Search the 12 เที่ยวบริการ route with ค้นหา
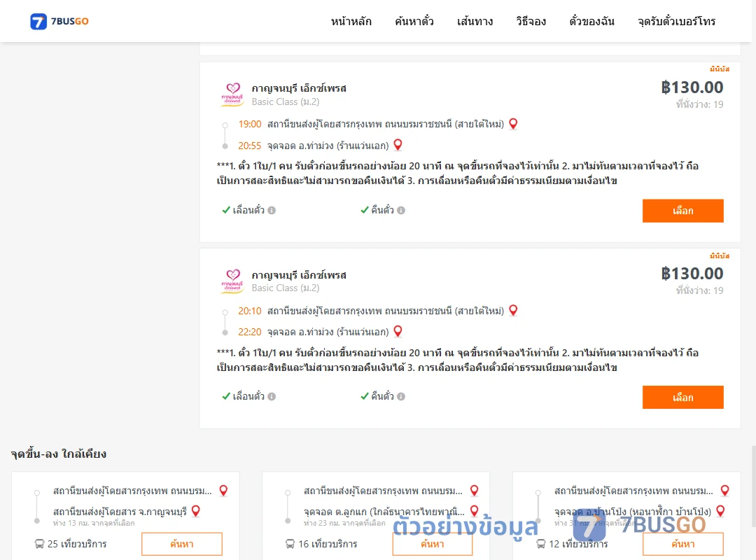Screen dimensions: 756x560 pyautogui.click(x=683, y=544)
